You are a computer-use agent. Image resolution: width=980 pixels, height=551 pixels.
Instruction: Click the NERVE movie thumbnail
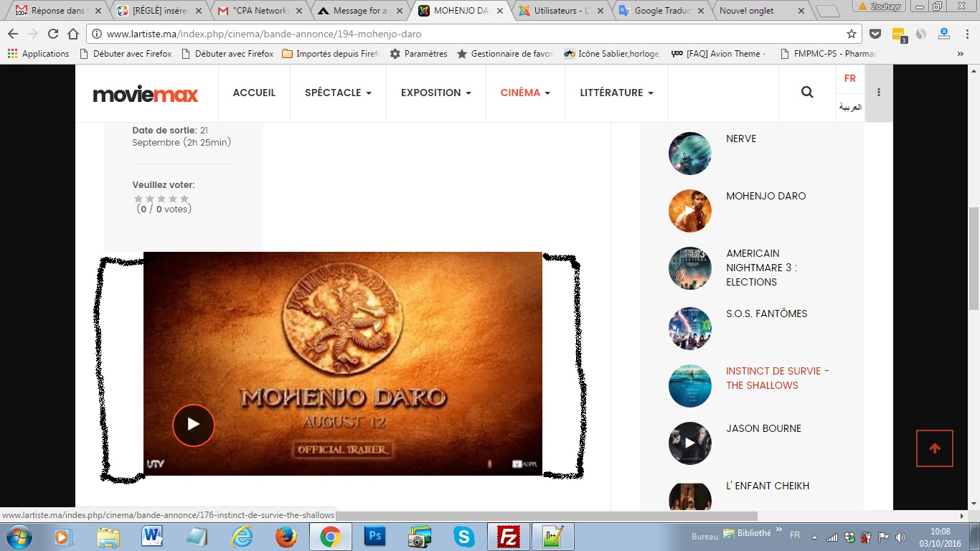690,154
